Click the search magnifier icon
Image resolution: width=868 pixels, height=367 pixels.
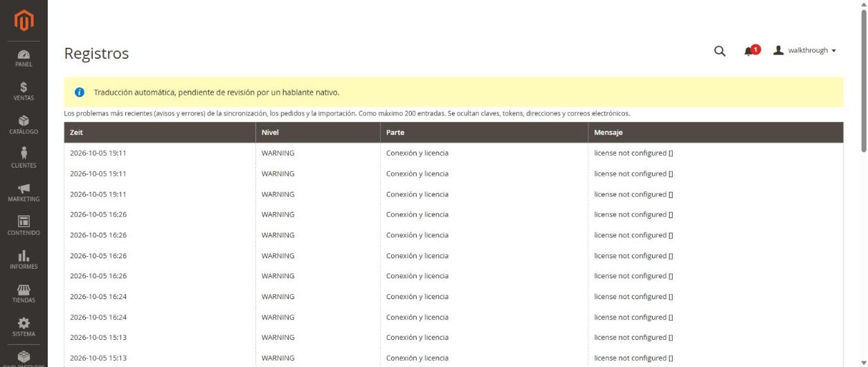(720, 51)
